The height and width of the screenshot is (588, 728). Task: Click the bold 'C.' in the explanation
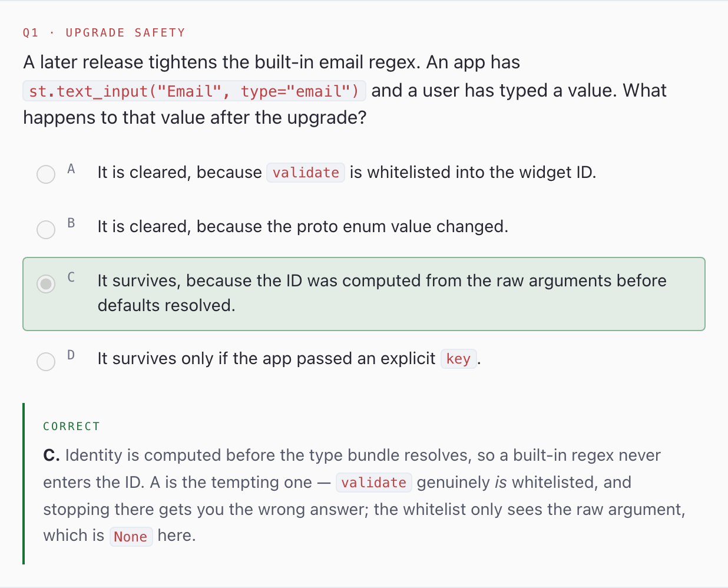(x=51, y=455)
